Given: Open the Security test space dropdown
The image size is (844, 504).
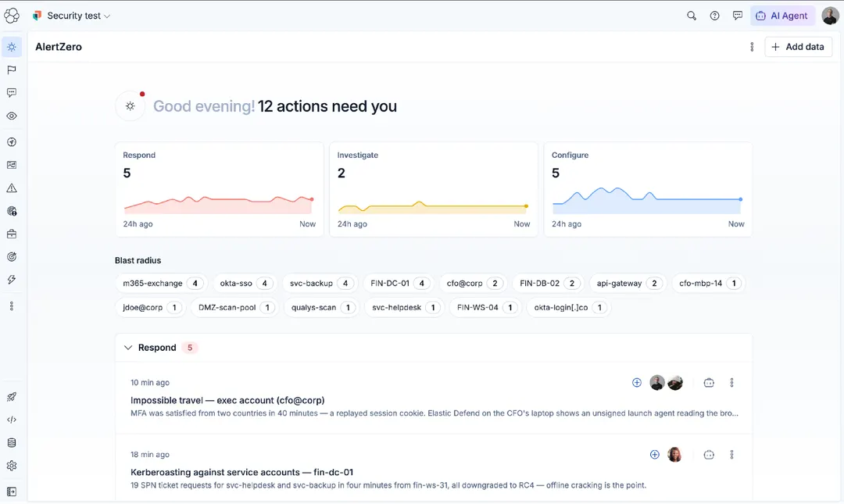Looking at the screenshot, I should 72,16.
